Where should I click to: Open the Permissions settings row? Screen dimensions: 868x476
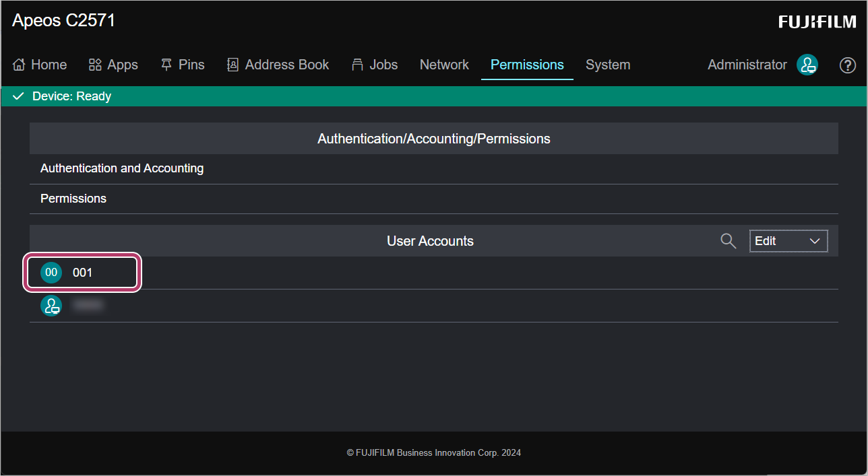434,199
